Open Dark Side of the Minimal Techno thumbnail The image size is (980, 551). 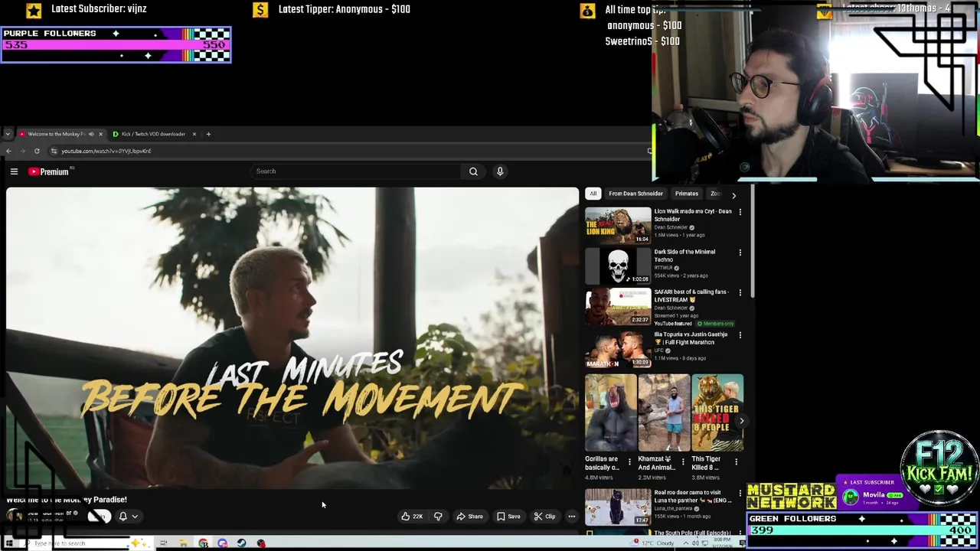coord(618,266)
